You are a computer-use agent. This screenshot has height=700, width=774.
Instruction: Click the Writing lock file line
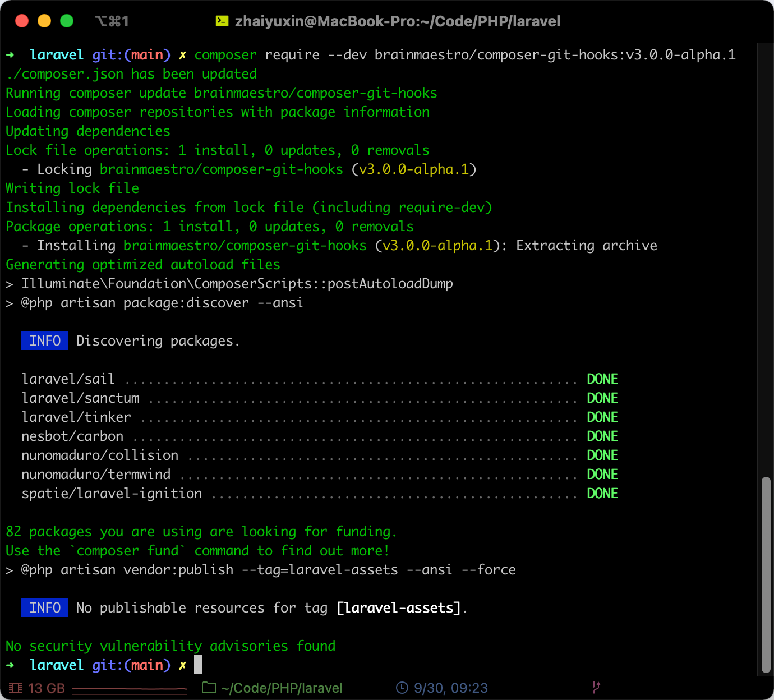[72, 188]
